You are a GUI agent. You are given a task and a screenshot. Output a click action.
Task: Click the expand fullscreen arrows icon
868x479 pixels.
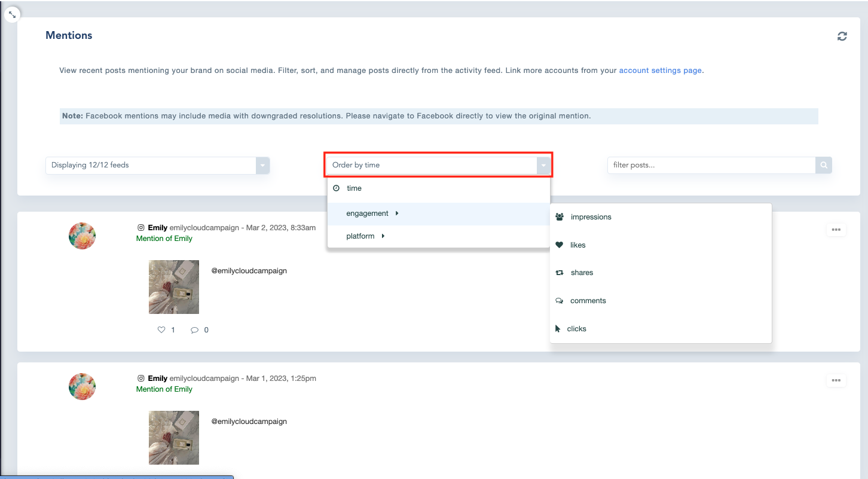point(12,14)
